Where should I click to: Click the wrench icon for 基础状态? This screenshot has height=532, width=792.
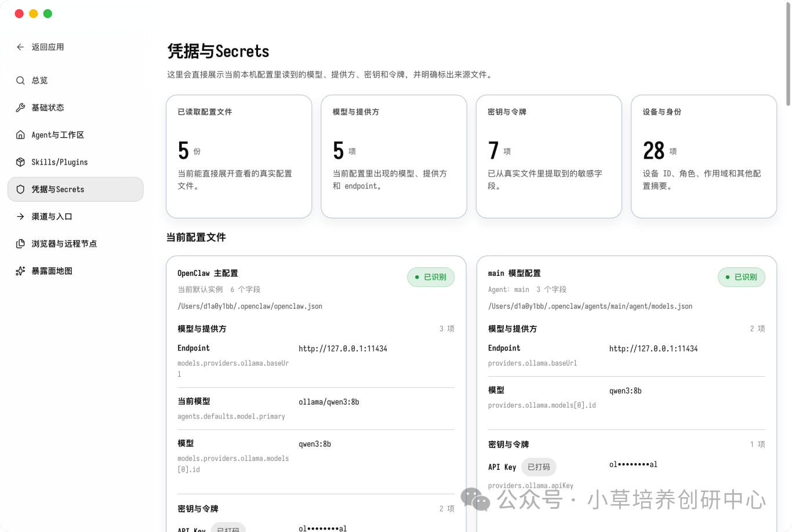point(20,108)
